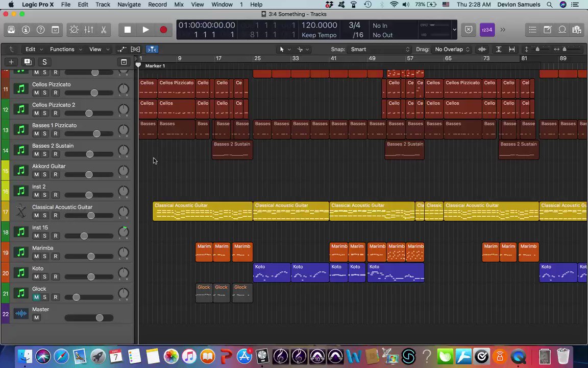
Task: Open the Drag No Overlap dropdown
Action: [452, 49]
